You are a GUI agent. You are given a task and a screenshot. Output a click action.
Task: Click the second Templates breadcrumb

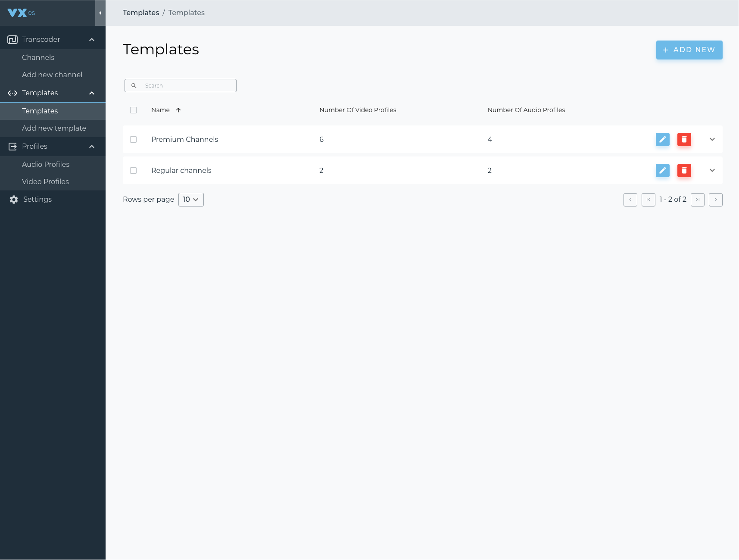[187, 13]
